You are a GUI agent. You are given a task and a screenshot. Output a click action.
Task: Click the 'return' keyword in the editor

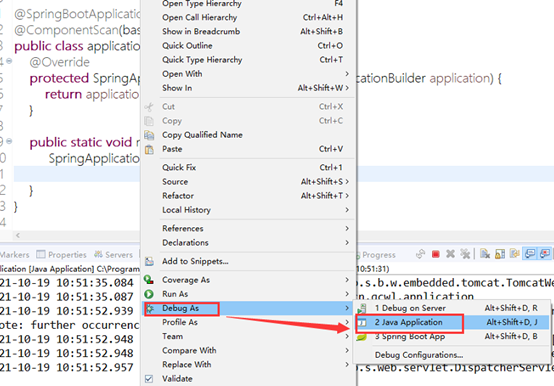[x=63, y=94]
